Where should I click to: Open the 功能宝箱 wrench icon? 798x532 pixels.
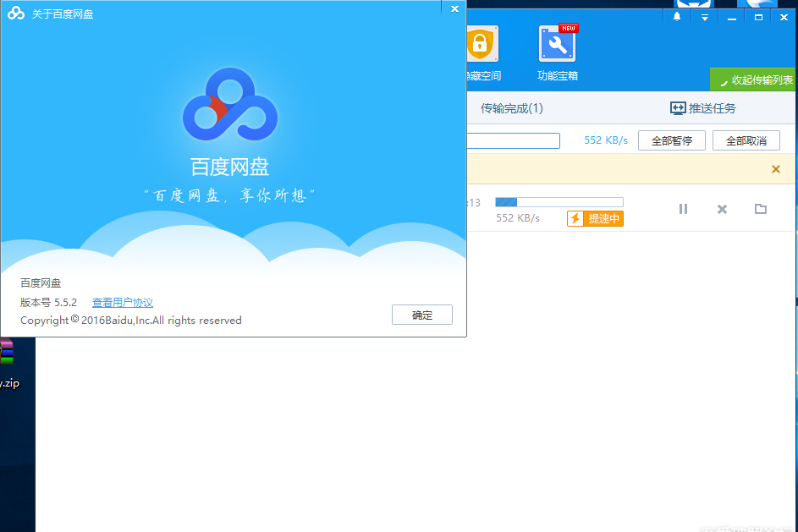(x=558, y=44)
